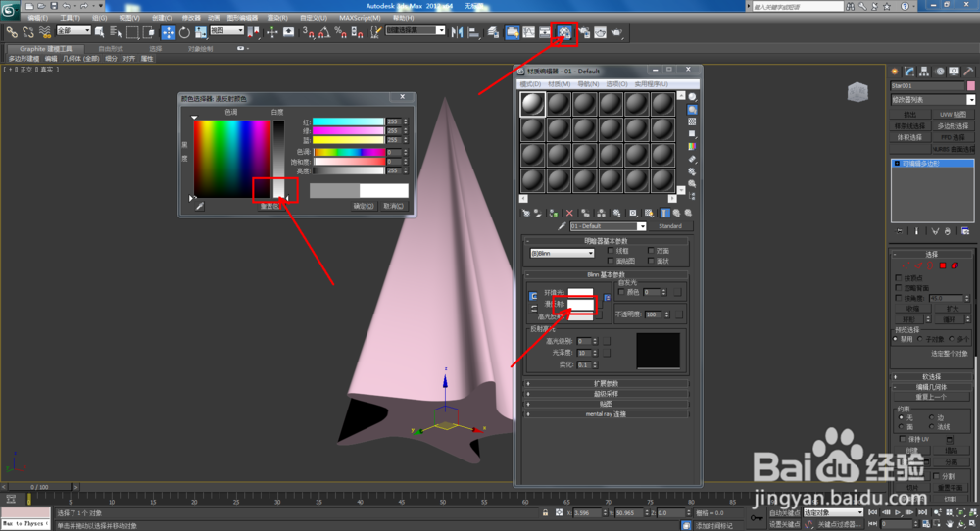
Task: Click the Select and Link icon
Action: pos(12,32)
